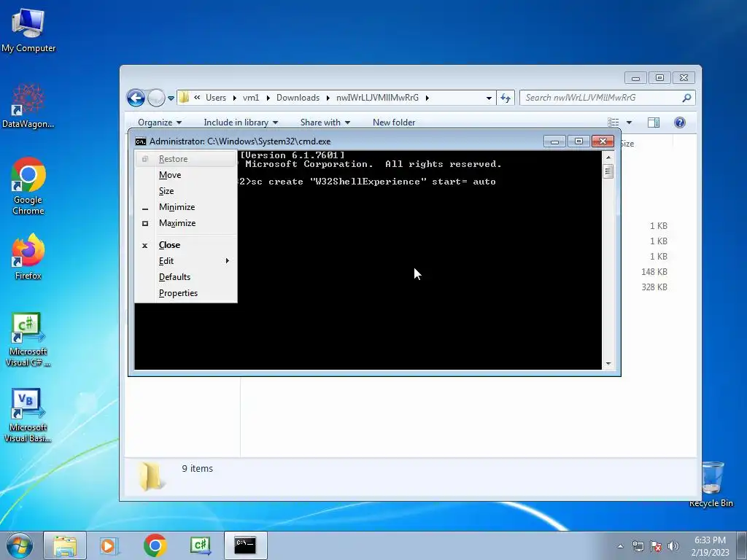The image size is (747, 560).
Task: Open Chrome from the taskbar
Action: [x=155, y=545]
